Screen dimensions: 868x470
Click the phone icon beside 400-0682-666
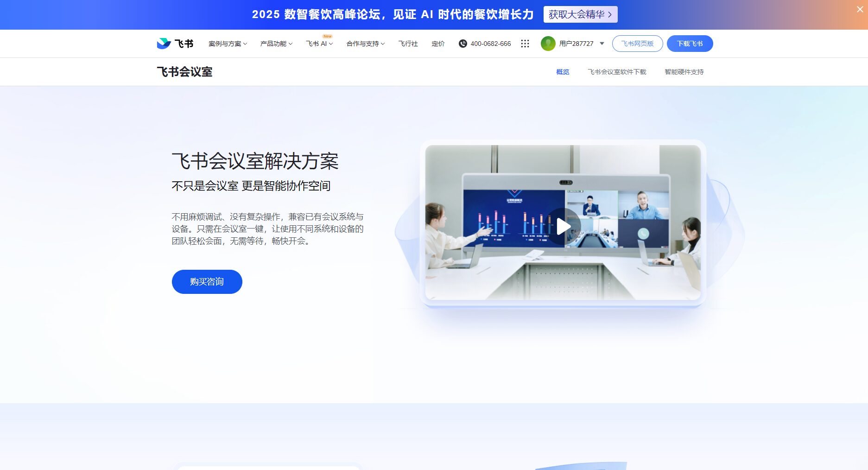[463, 44]
